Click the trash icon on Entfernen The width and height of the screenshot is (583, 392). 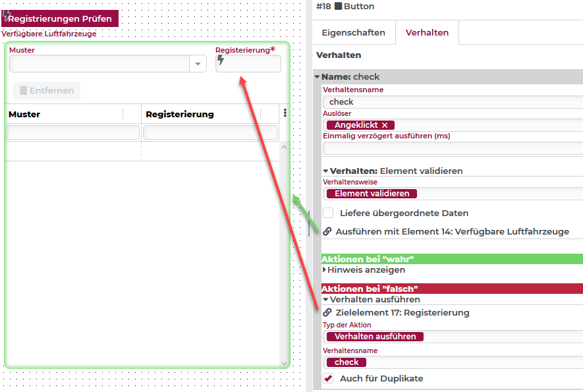(x=23, y=91)
